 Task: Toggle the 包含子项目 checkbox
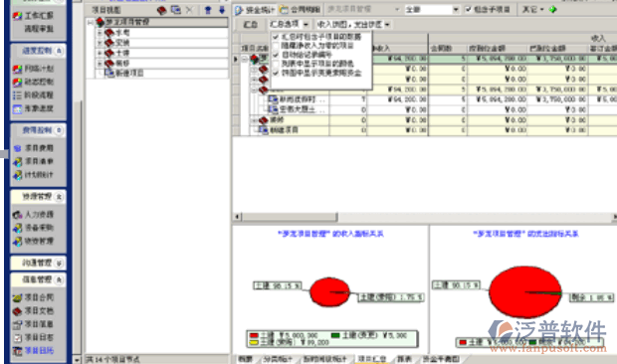click(469, 9)
